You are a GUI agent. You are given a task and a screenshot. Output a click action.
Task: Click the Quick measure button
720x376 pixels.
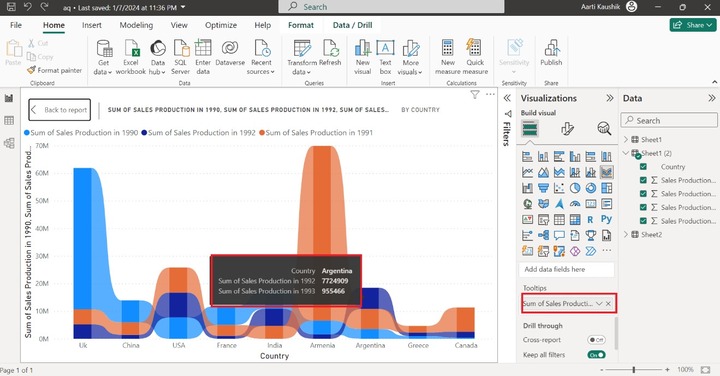click(475, 57)
